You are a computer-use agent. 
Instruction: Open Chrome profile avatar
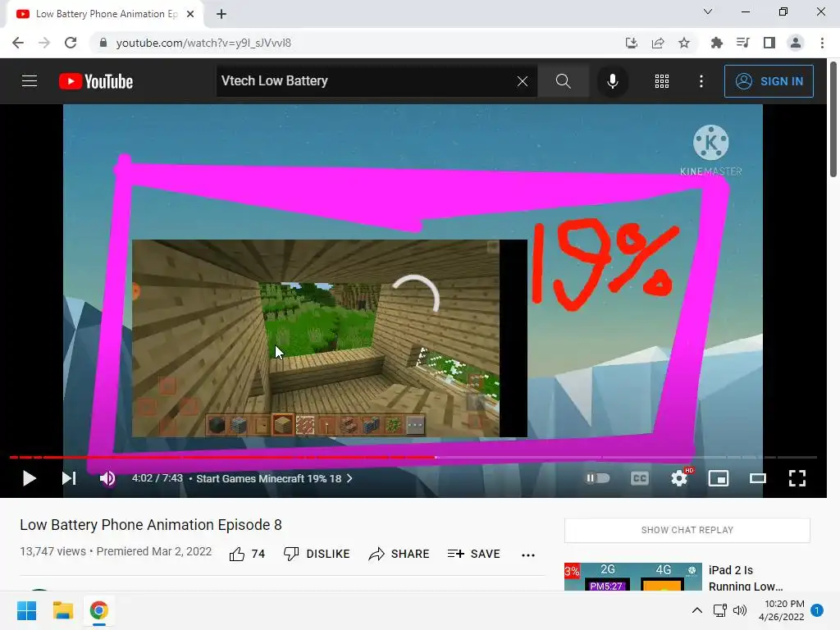coord(796,43)
